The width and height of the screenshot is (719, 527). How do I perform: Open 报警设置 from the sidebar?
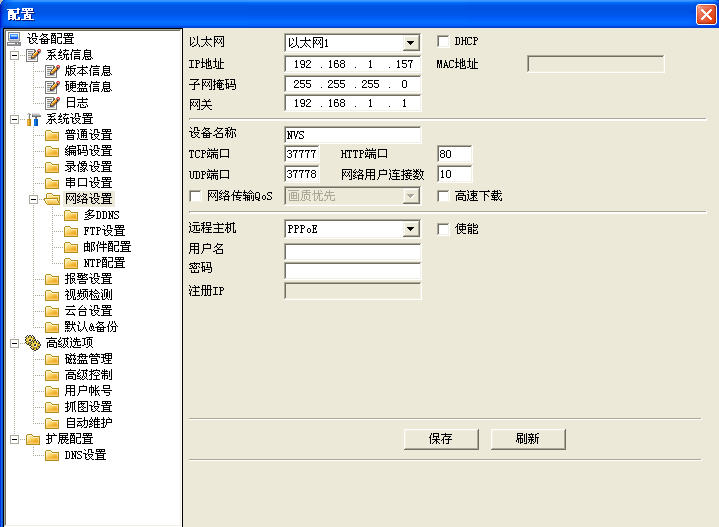[x=88, y=279]
